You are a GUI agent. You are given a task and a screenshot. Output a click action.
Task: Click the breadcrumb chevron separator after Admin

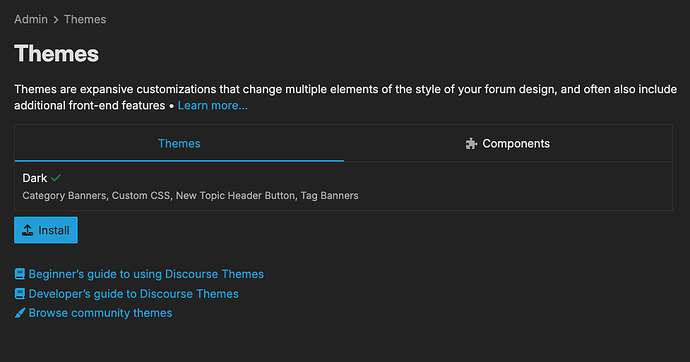(x=56, y=20)
